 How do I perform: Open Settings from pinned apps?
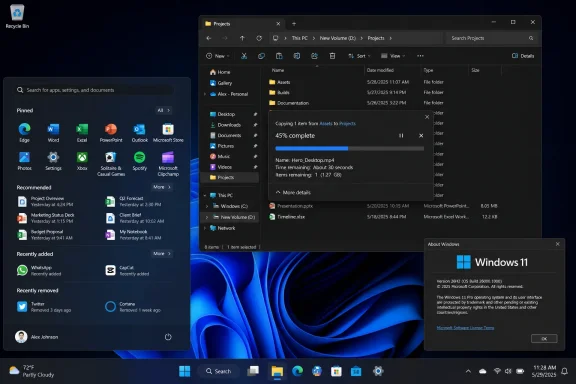(x=53, y=161)
